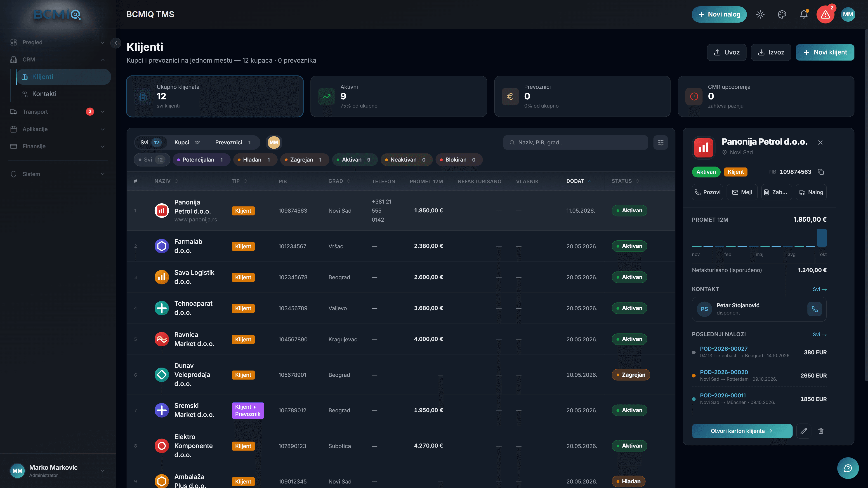The width and height of the screenshot is (868, 488).
Task: Edit client with the pencil icon
Action: (x=804, y=431)
